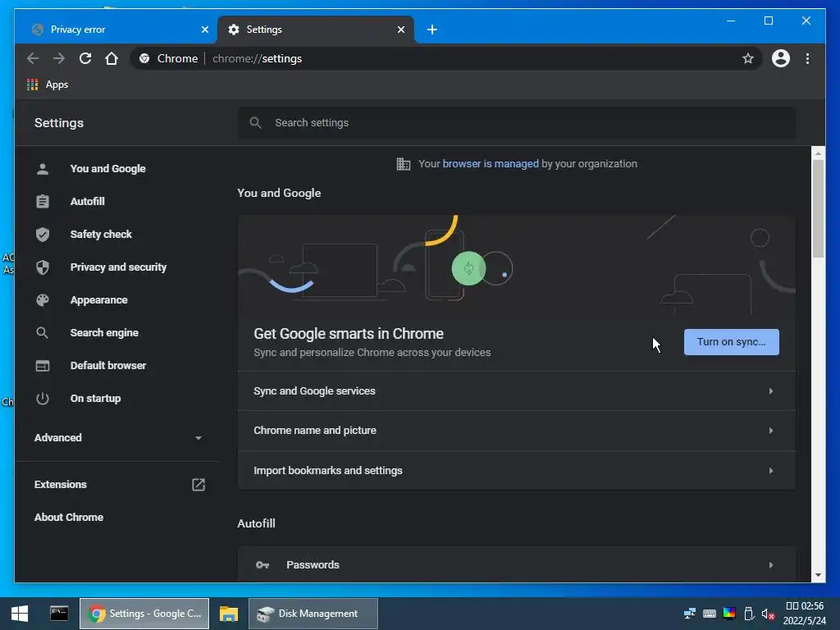840x630 pixels.
Task: Bookmark this page with the star
Action: click(748, 58)
